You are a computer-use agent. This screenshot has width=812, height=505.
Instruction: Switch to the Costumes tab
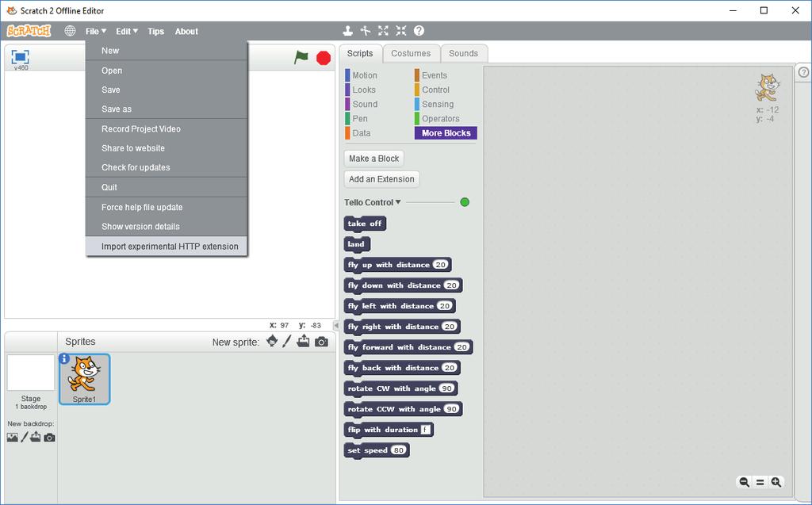point(411,53)
